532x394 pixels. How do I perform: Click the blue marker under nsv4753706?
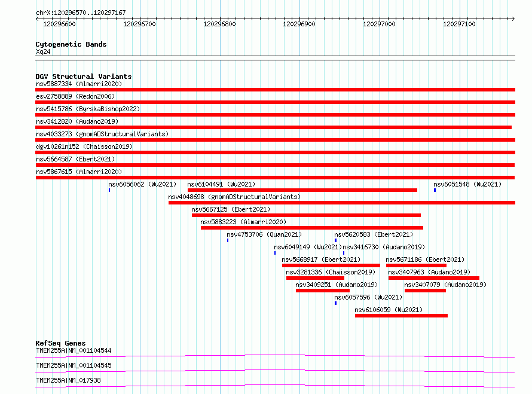228,240
